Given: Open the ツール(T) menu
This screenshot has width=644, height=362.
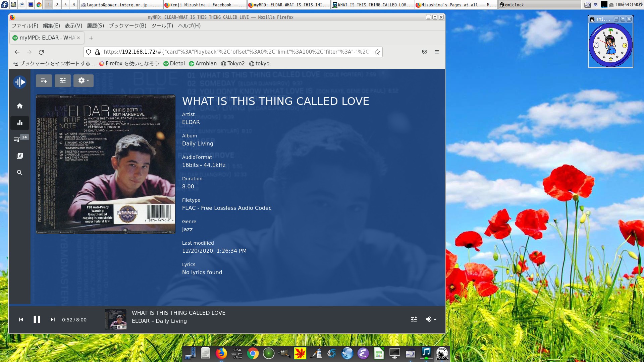Looking at the screenshot, I should pos(162,26).
